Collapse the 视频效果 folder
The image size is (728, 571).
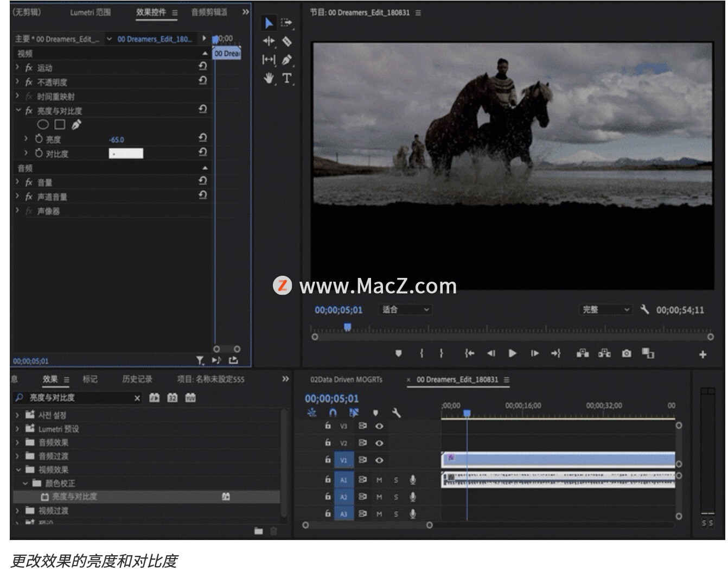17,470
